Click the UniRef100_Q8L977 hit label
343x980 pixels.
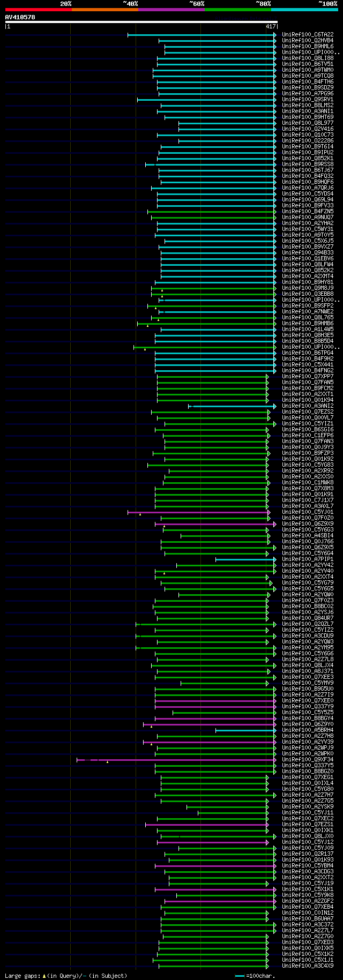point(308,123)
